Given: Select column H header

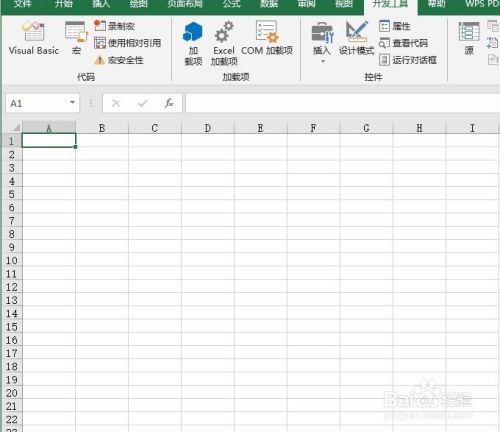Looking at the screenshot, I should tap(419, 128).
